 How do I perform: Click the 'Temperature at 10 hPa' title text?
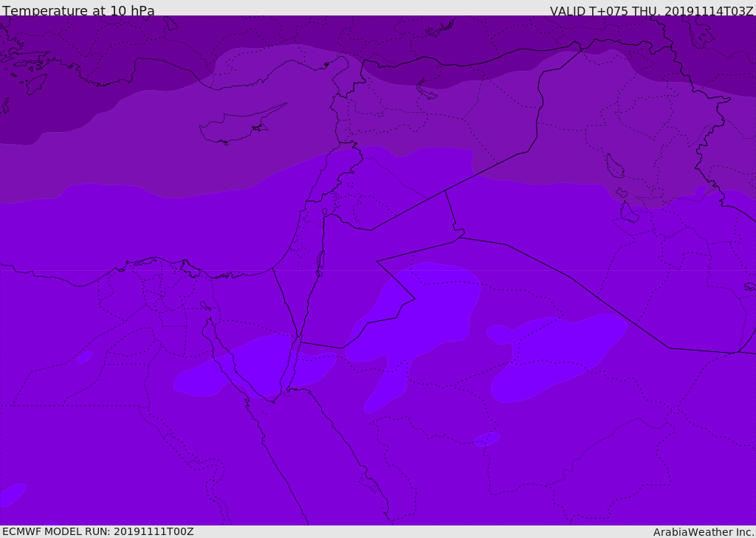pos(78,10)
